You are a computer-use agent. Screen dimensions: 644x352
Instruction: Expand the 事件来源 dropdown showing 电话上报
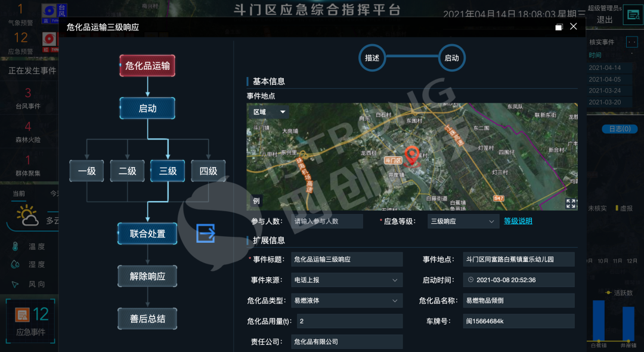[346, 280]
